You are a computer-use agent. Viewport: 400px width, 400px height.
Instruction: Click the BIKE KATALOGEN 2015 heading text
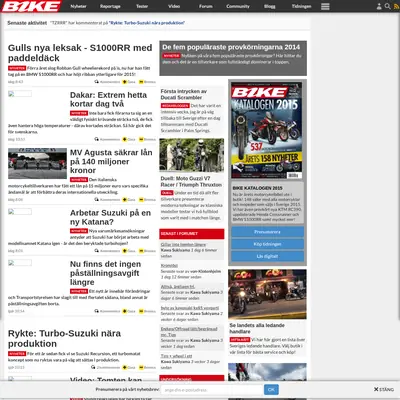257,188
